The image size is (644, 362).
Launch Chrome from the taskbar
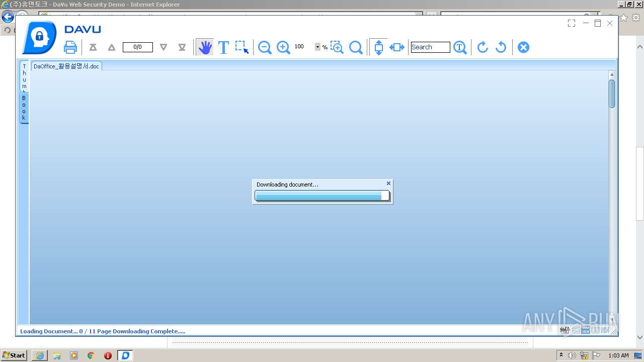click(91, 355)
